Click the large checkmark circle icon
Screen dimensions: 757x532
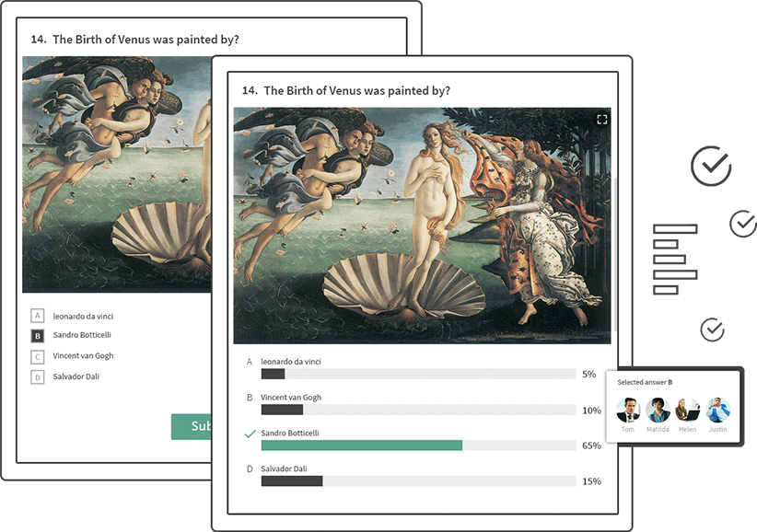click(x=711, y=166)
